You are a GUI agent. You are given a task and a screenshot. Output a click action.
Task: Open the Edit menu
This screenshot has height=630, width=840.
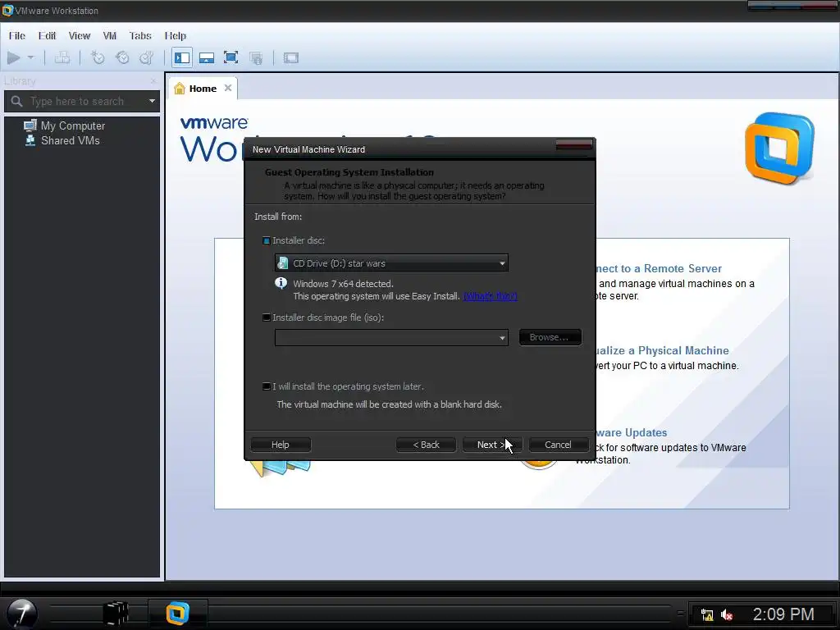click(x=47, y=35)
